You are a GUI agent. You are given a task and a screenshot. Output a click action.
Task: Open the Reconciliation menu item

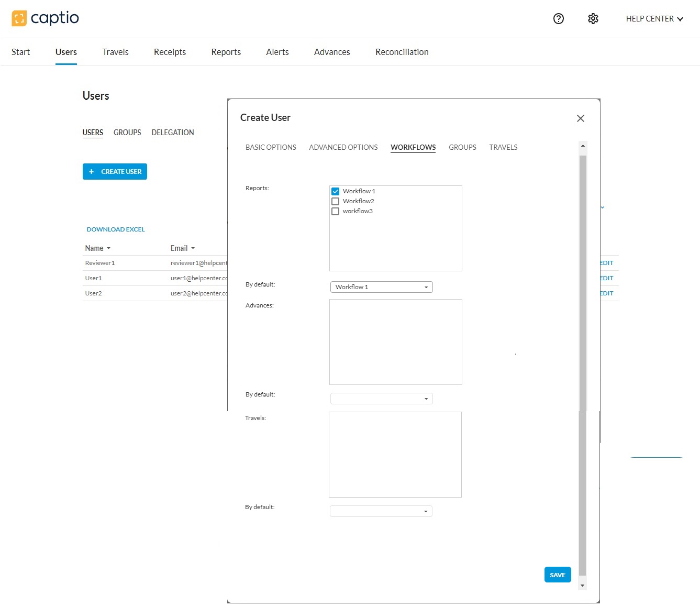tap(402, 52)
